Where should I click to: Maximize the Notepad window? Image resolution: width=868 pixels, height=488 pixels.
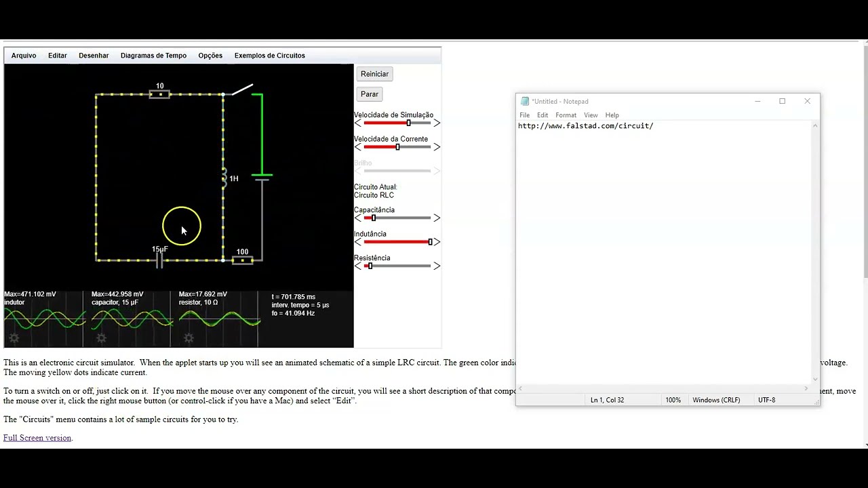click(x=782, y=101)
